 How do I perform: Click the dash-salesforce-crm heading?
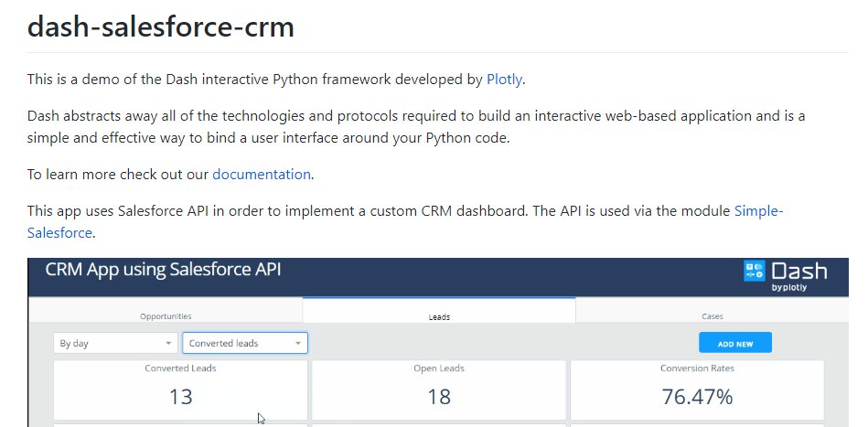[x=161, y=27]
